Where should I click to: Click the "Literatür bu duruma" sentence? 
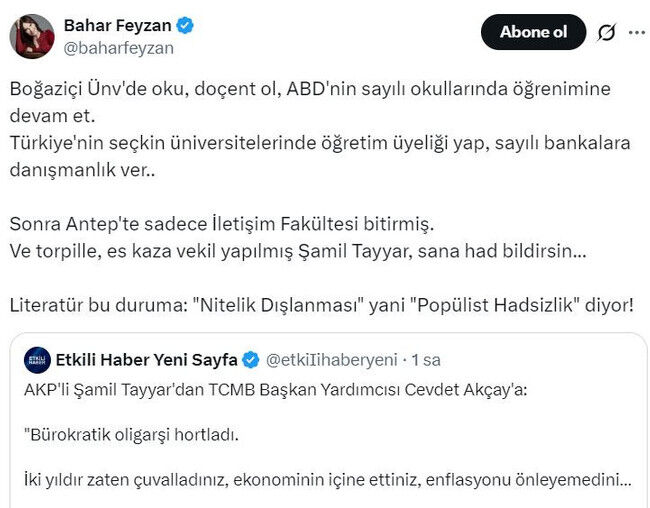pyautogui.click(x=326, y=303)
